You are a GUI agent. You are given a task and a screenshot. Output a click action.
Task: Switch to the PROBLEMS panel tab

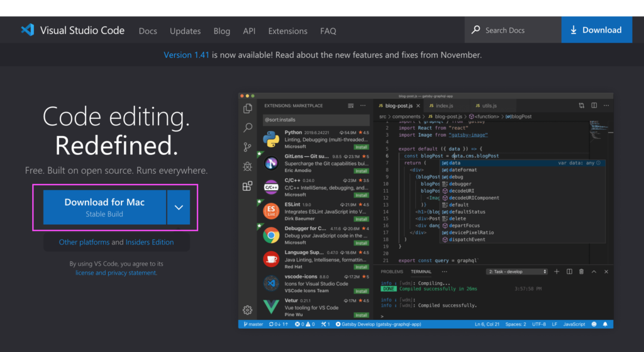391,272
